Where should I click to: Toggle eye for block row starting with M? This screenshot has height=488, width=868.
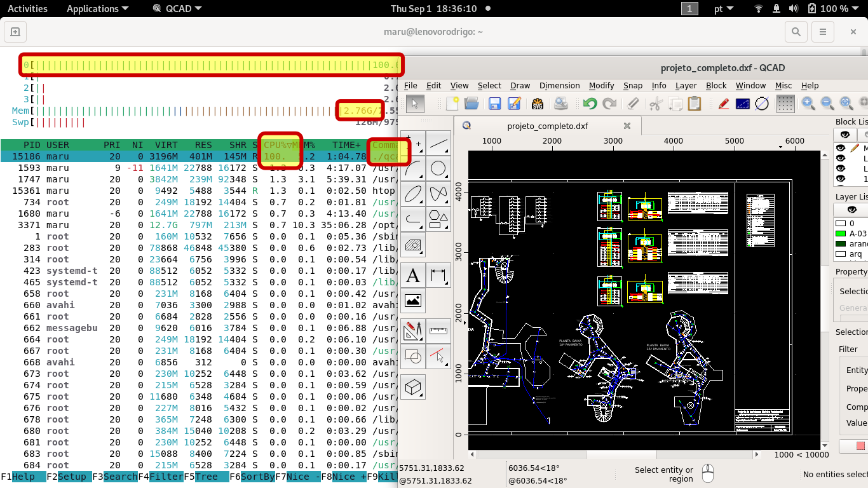tap(841, 148)
